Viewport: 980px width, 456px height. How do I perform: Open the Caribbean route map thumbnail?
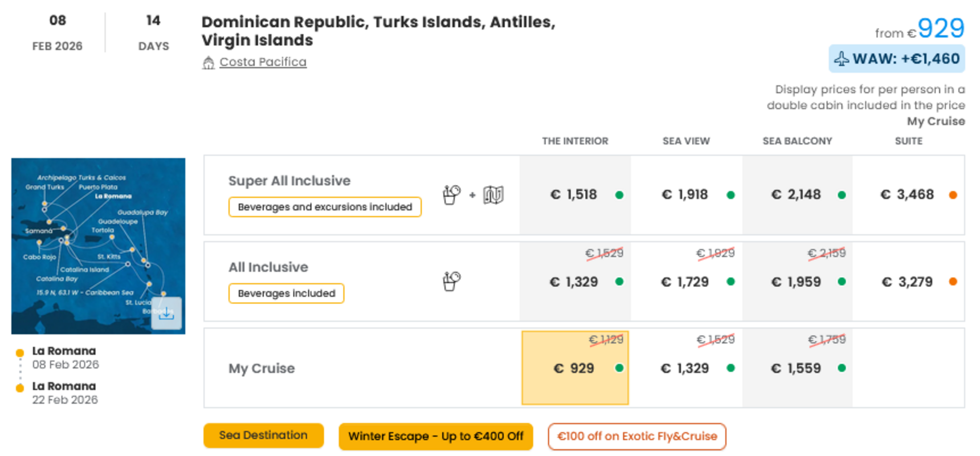[98, 246]
